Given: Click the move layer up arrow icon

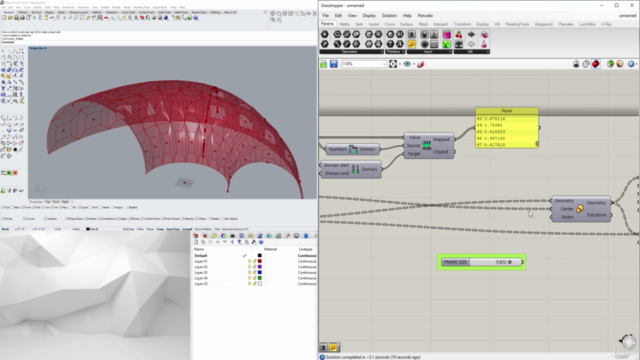Looking at the screenshot, I should click(x=218, y=242).
